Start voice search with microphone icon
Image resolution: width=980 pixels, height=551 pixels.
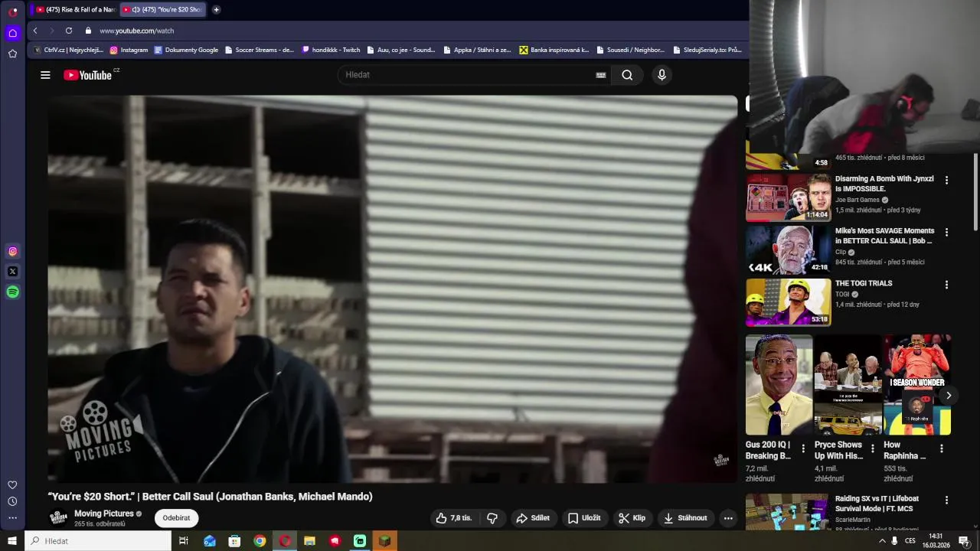661,75
